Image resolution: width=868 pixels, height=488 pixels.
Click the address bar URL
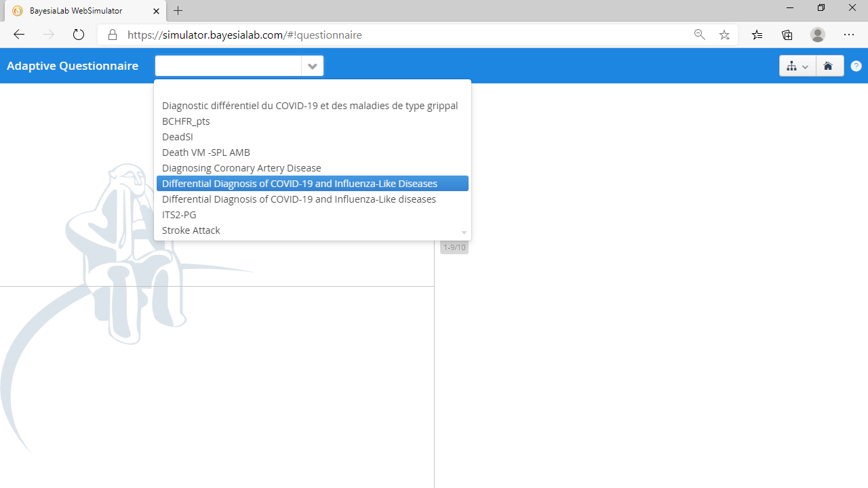point(245,35)
